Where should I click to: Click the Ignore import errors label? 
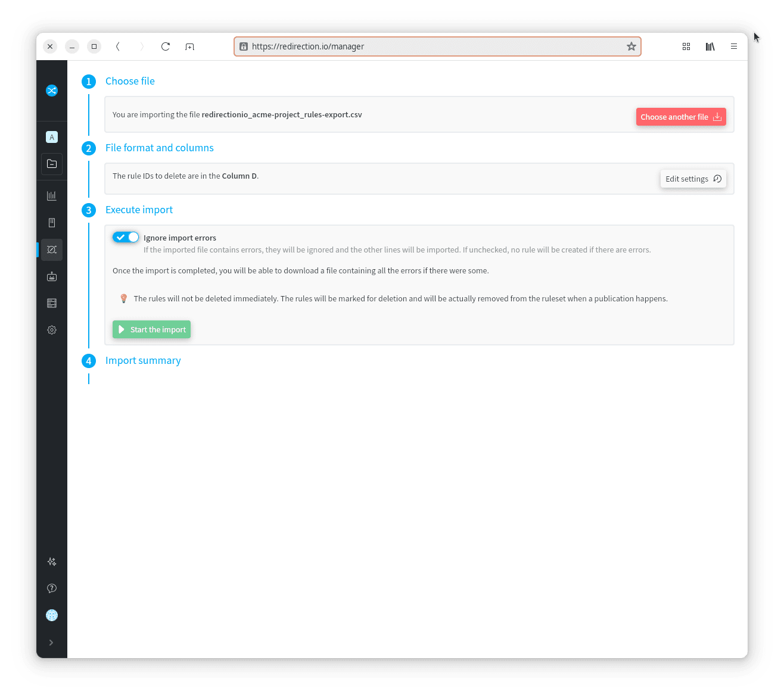(x=180, y=238)
